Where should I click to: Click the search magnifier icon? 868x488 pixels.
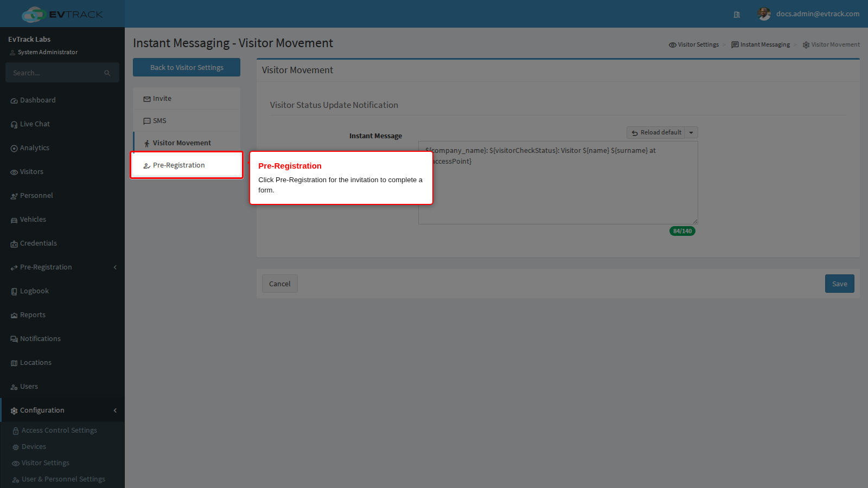107,73
